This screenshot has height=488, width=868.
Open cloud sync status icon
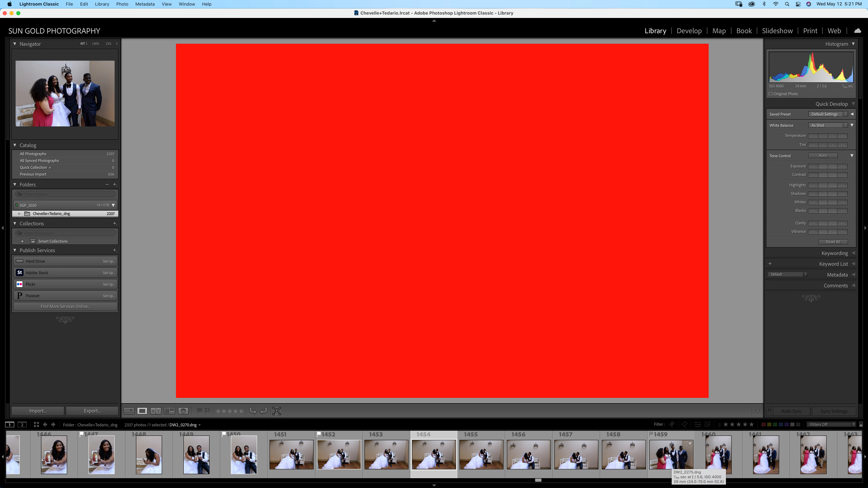857,31
